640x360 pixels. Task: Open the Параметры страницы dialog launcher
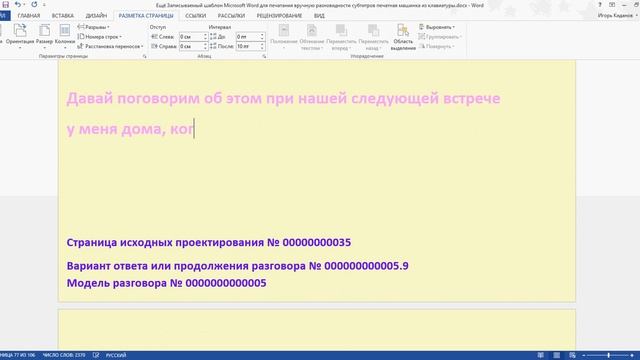coord(144,56)
